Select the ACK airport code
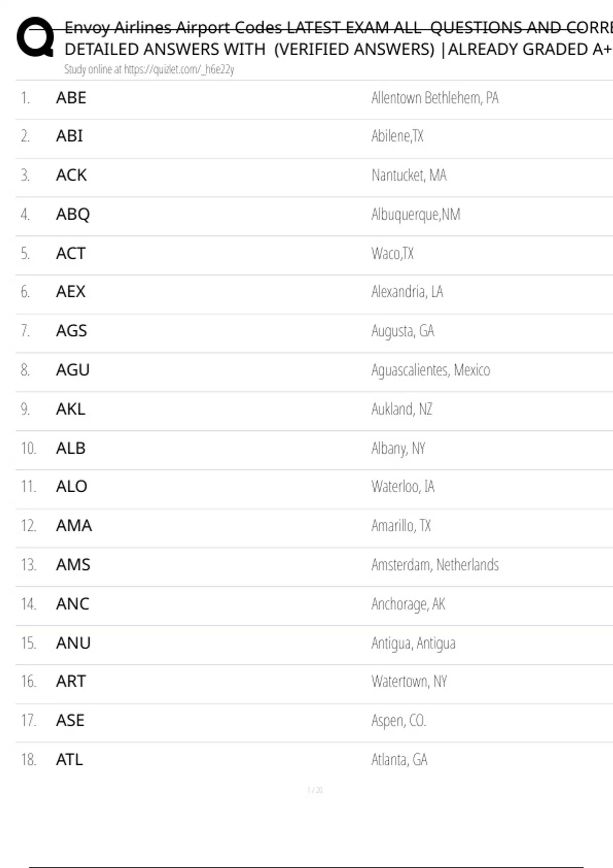 [x=71, y=175]
